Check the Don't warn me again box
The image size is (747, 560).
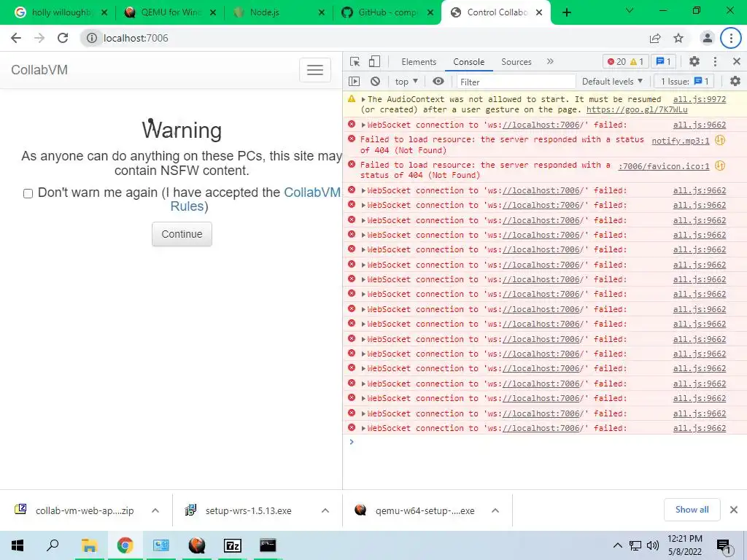[28, 193]
